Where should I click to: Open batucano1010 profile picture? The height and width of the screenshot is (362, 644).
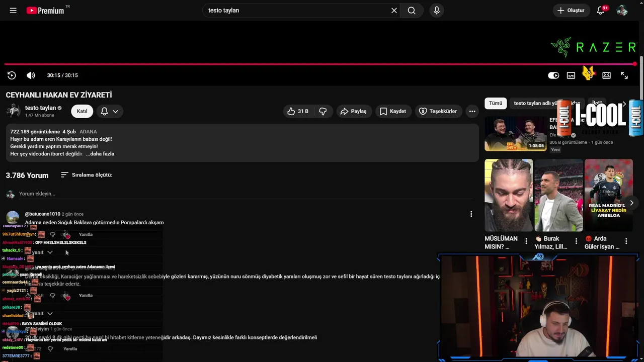13,217
